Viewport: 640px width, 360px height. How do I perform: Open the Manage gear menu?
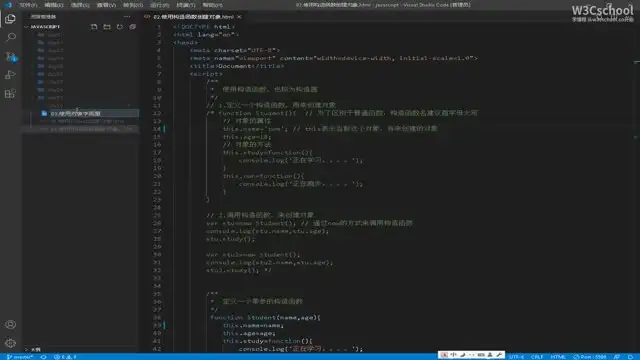[10, 343]
